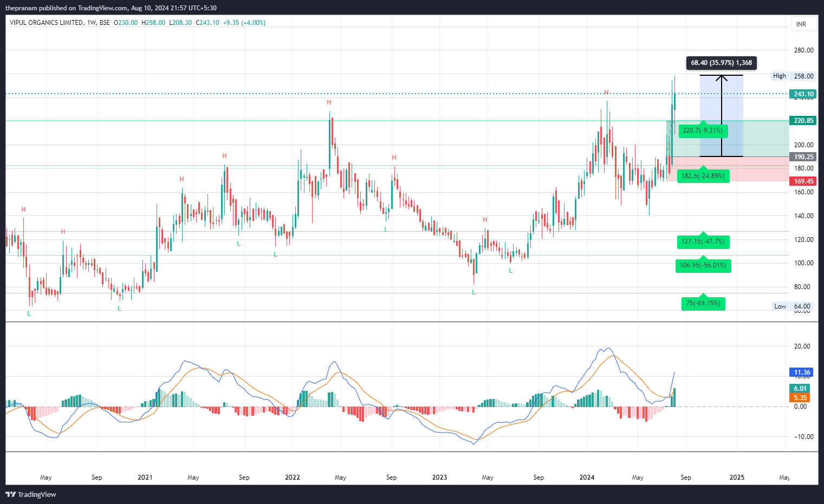Select the green 220.85 price label
The width and height of the screenshot is (824, 504).
803,121
